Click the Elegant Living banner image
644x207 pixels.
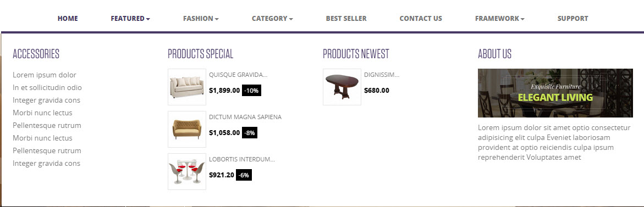point(555,93)
